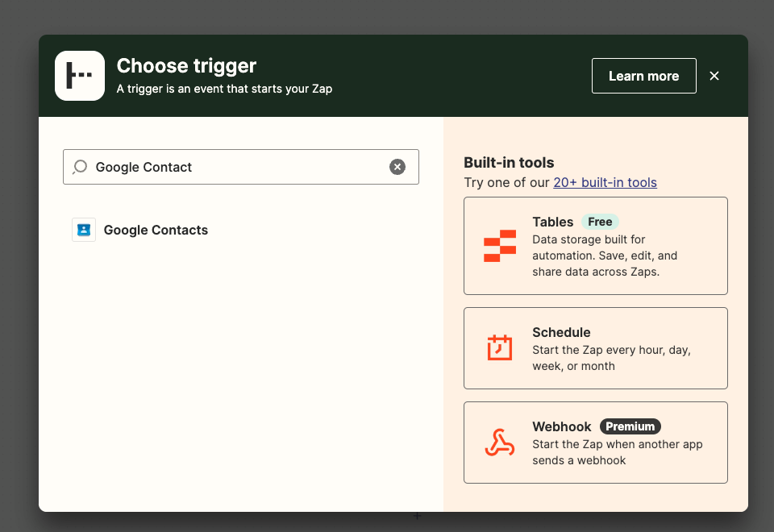Select the Webhook built-in tool card
The image size is (774, 532).
595,443
